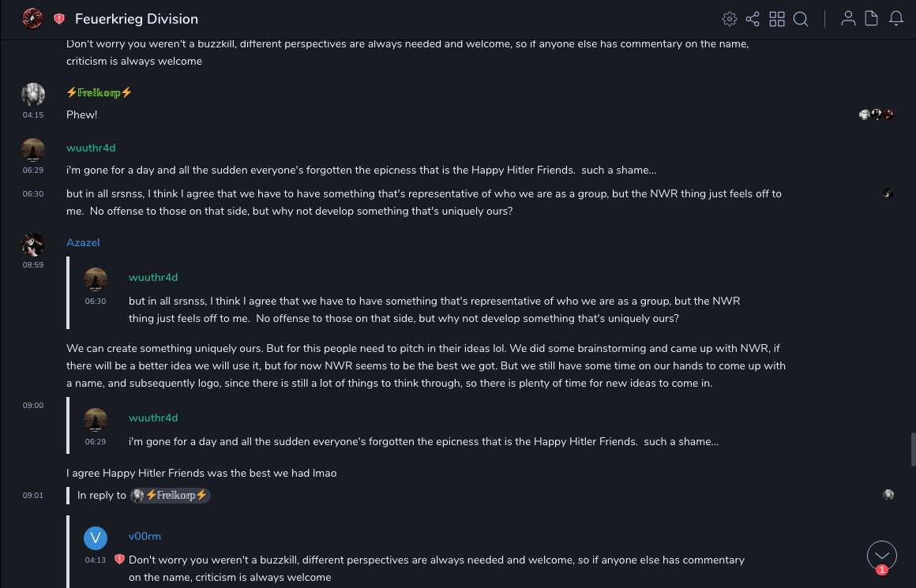This screenshot has height=588, width=916.
Task: Expand read receipts beside the 'Phew!' message
Action: [877, 114]
